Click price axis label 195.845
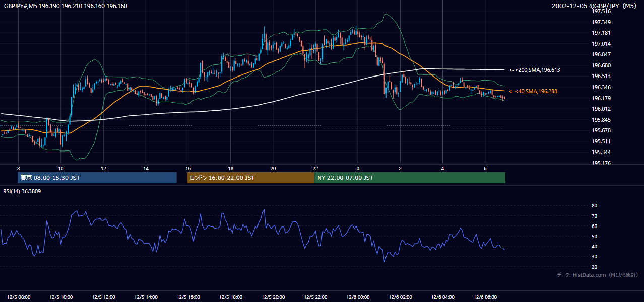This screenshot has width=644, height=302. click(x=600, y=120)
